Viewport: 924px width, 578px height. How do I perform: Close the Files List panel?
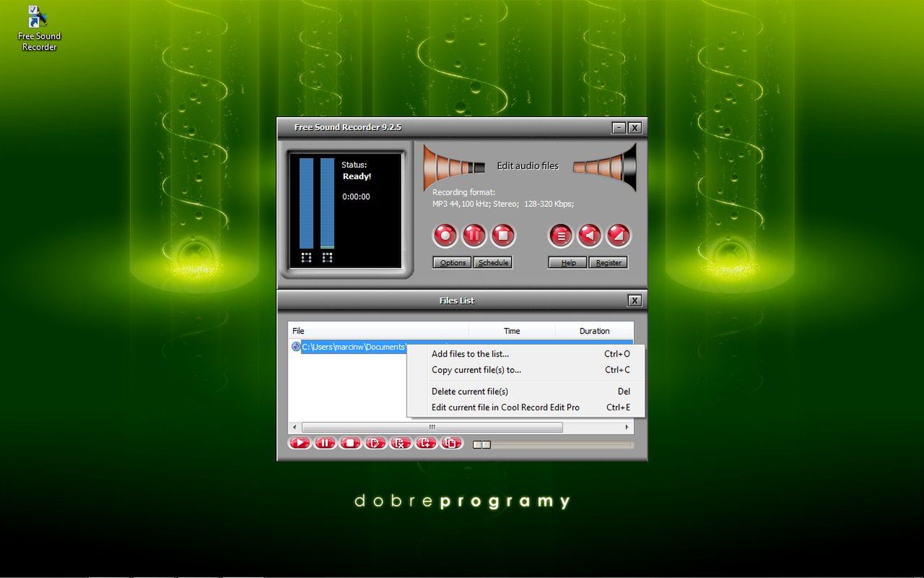(x=635, y=301)
